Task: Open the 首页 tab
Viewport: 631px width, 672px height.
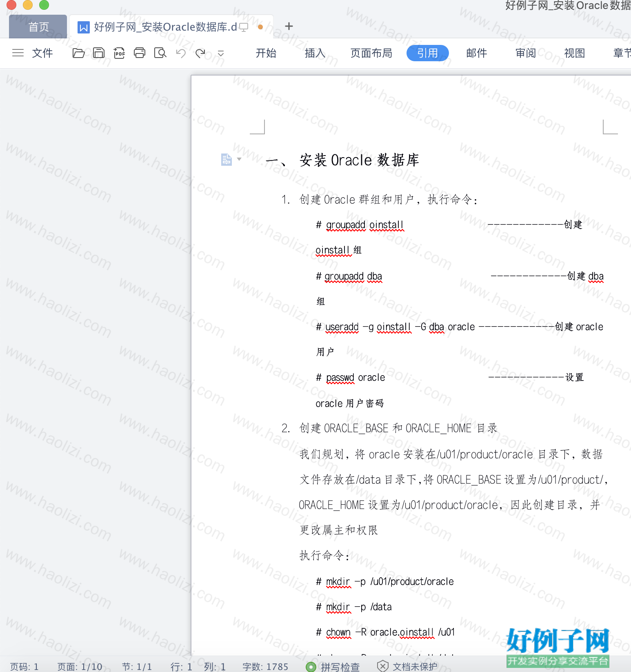Action: (x=38, y=27)
